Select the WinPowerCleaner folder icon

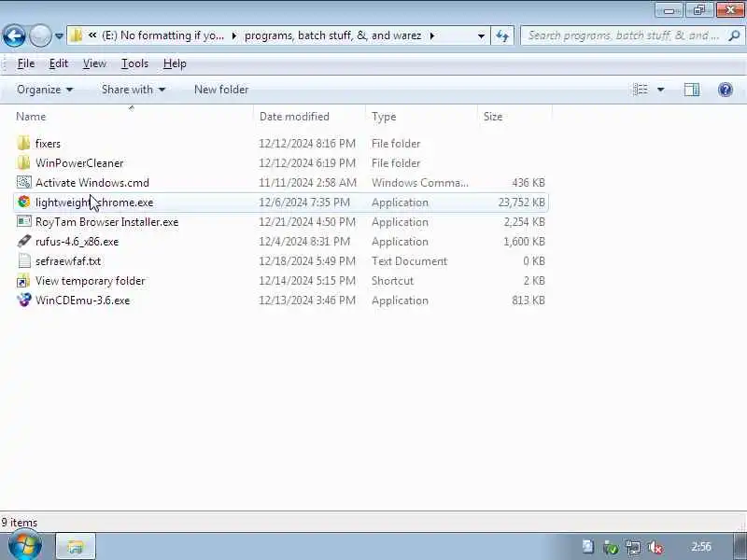point(24,162)
